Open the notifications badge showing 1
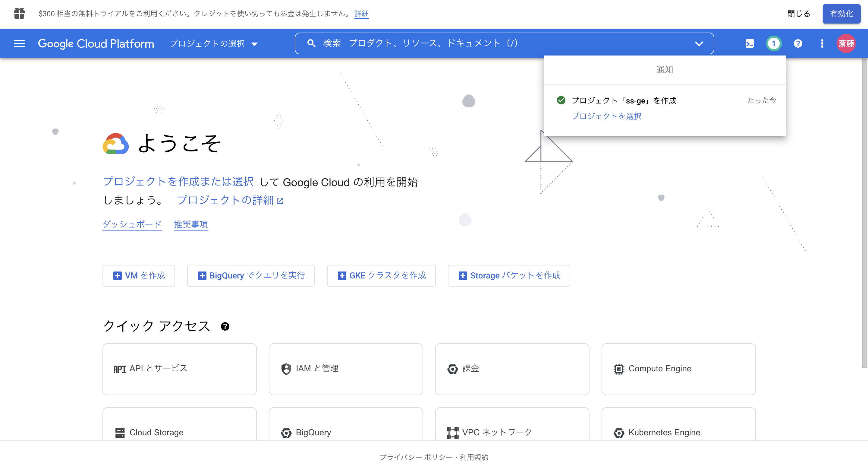868x470 pixels. (x=774, y=43)
